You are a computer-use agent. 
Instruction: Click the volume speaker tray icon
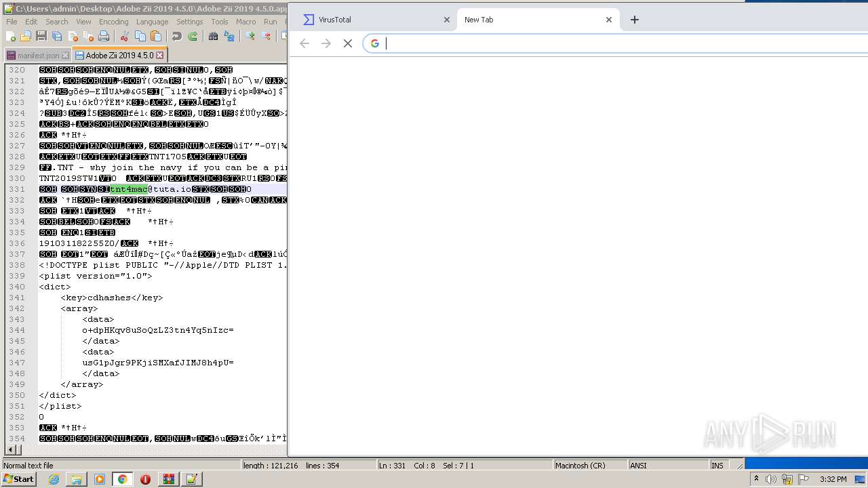pyautogui.click(x=771, y=479)
